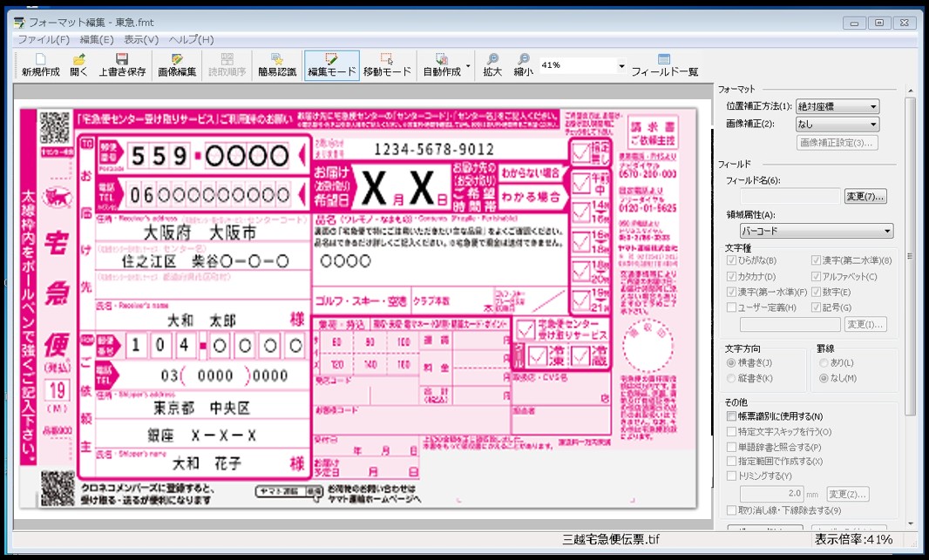This screenshot has width=929, height=560.
Task: Toggle the 記号(G) checkbox
Action: [x=816, y=307]
